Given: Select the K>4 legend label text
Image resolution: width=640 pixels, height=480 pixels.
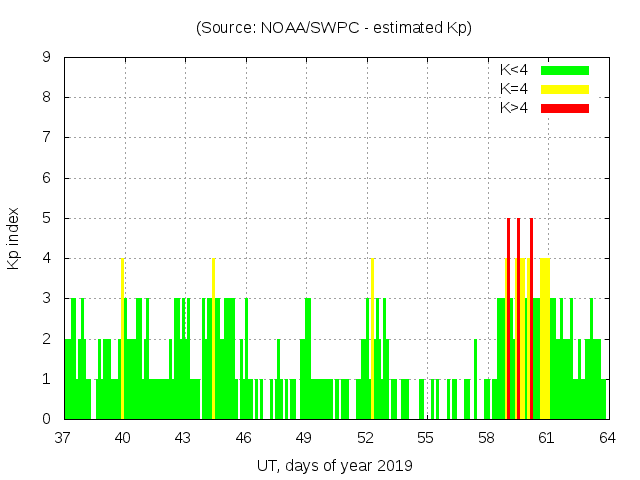Looking at the screenshot, I should 514,108.
